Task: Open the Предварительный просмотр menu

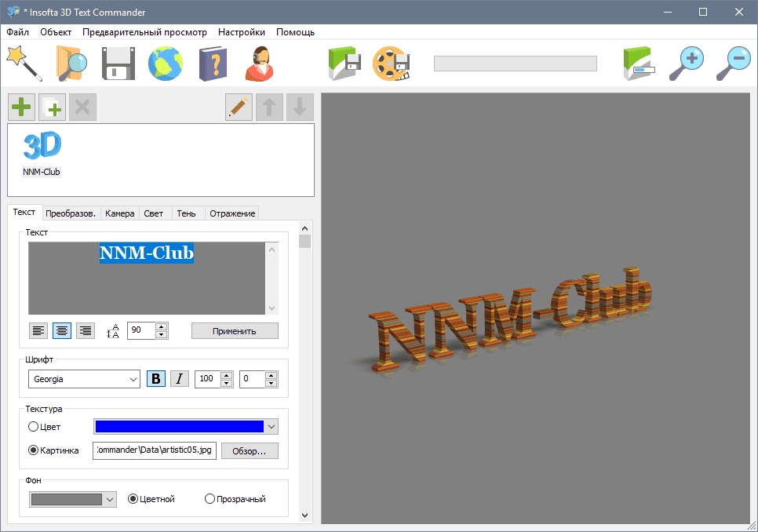Action: (x=144, y=32)
